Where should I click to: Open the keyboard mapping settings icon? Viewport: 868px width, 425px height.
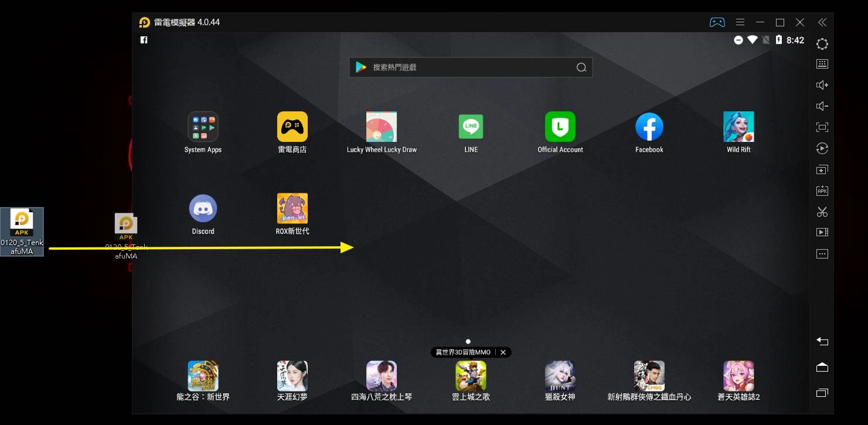coord(822,64)
